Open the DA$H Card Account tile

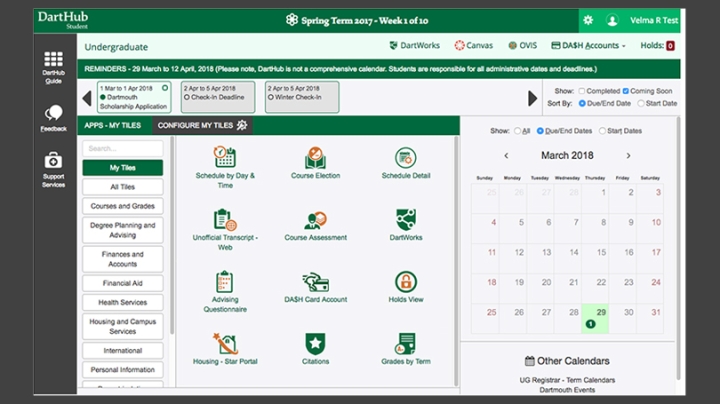(x=315, y=287)
